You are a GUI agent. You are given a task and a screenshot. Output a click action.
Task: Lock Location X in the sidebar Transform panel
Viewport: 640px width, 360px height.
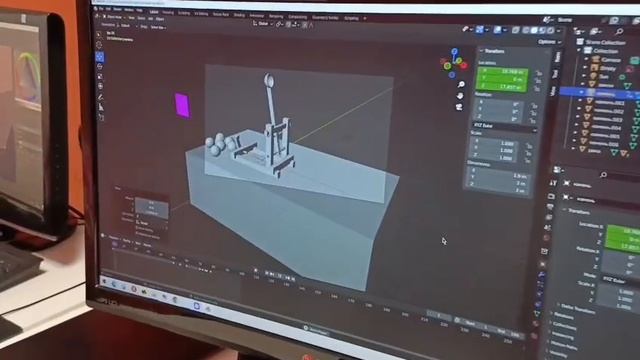[539, 73]
